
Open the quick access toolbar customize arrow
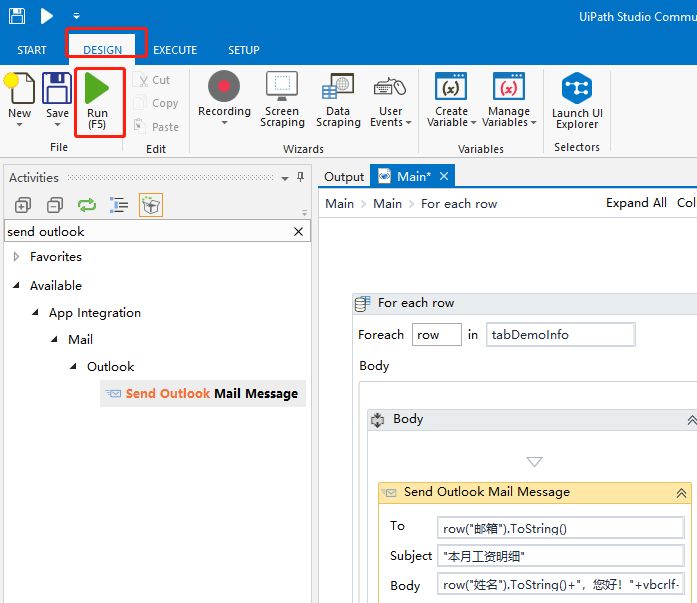[x=76, y=16]
